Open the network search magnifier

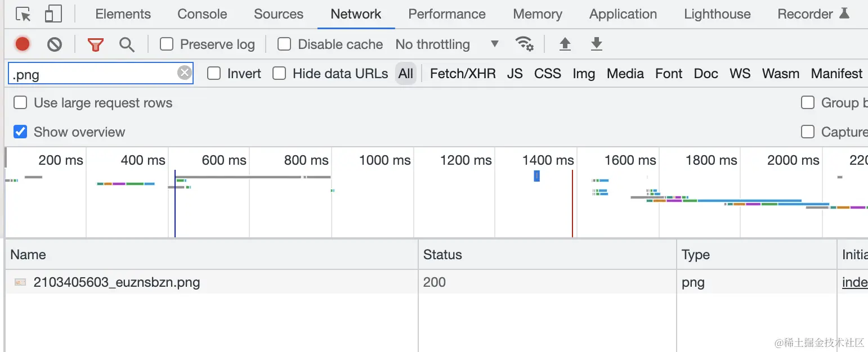pyautogui.click(x=127, y=44)
